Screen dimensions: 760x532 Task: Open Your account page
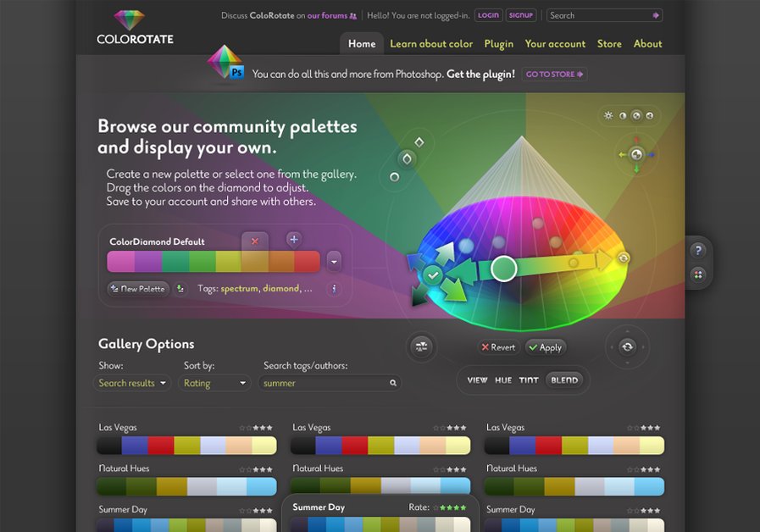coord(555,43)
